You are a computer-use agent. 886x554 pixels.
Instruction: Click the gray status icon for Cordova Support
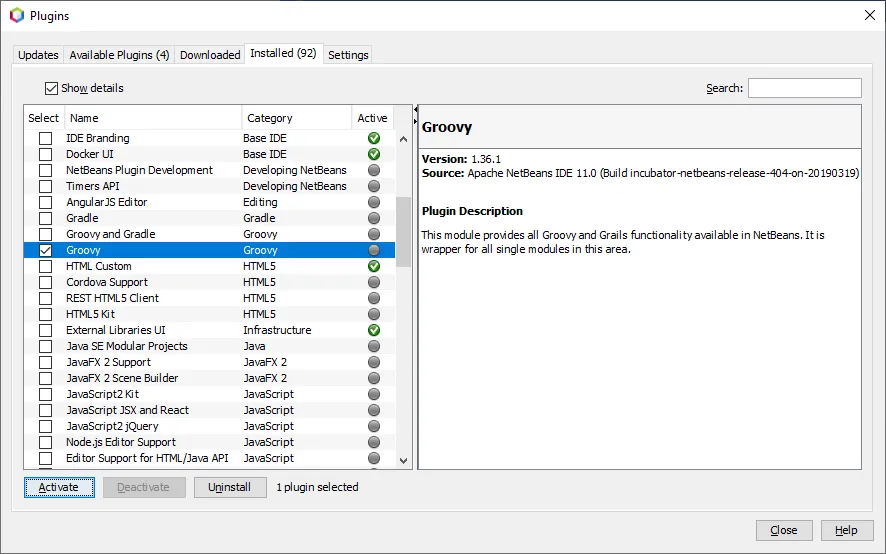click(373, 282)
